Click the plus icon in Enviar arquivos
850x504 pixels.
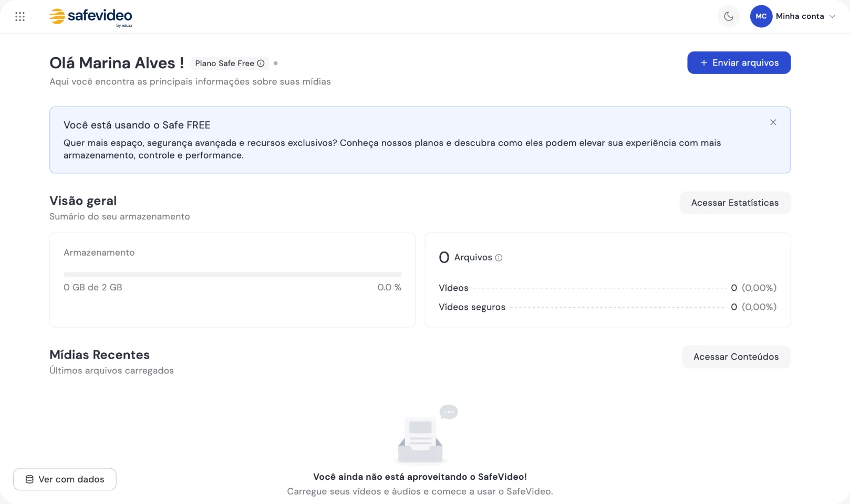click(704, 63)
